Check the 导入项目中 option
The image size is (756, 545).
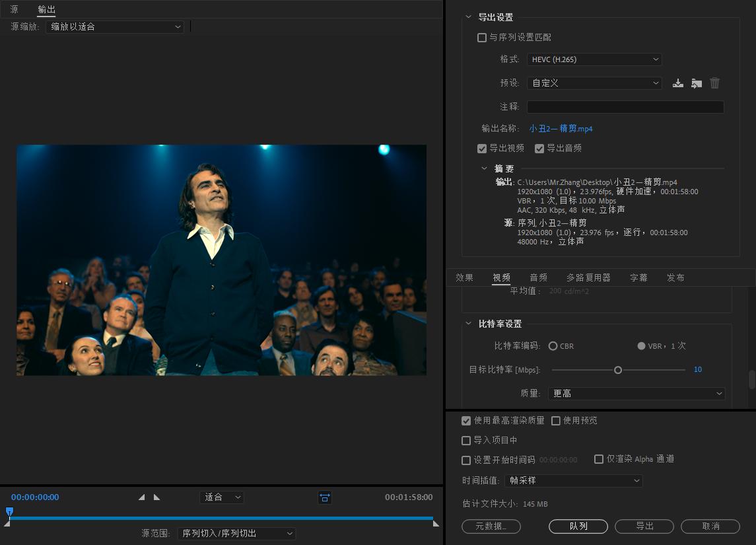465,440
